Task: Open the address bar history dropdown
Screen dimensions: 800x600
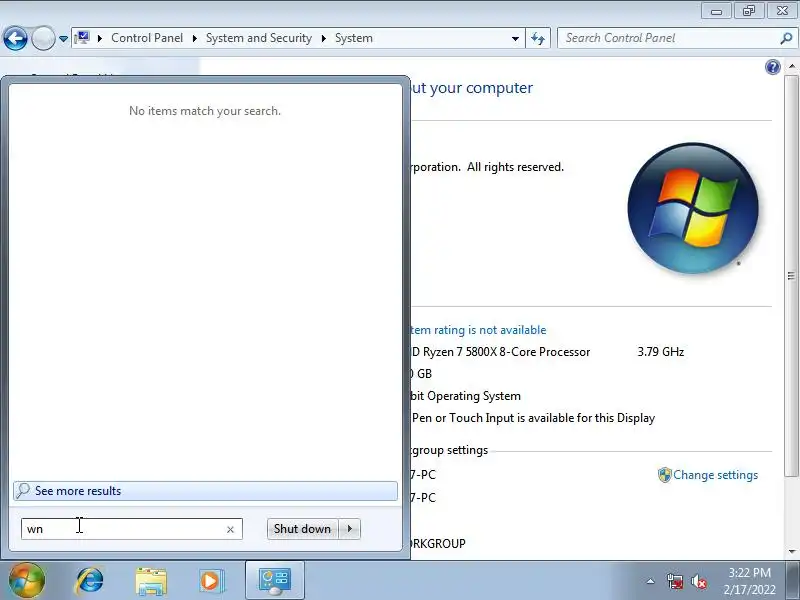Action: coord(515,38)
